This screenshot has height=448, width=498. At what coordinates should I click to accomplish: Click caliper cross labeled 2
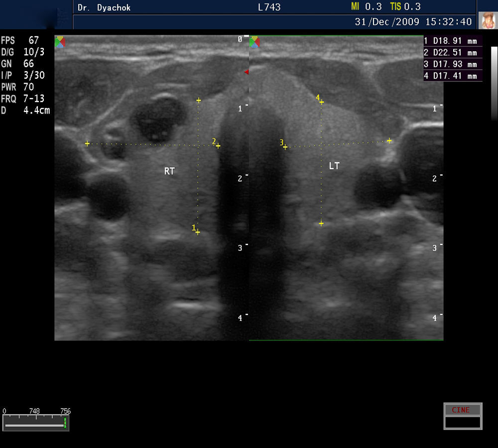[218, 146]
